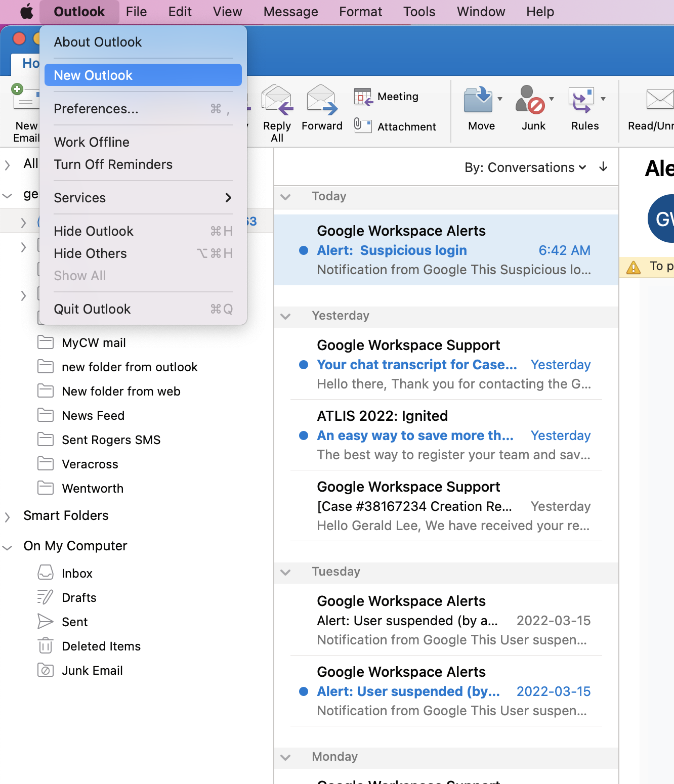Open Preferences... from Outlook menu
The height and width of the screenshot is (784, 674).
(x=143, y=109)
